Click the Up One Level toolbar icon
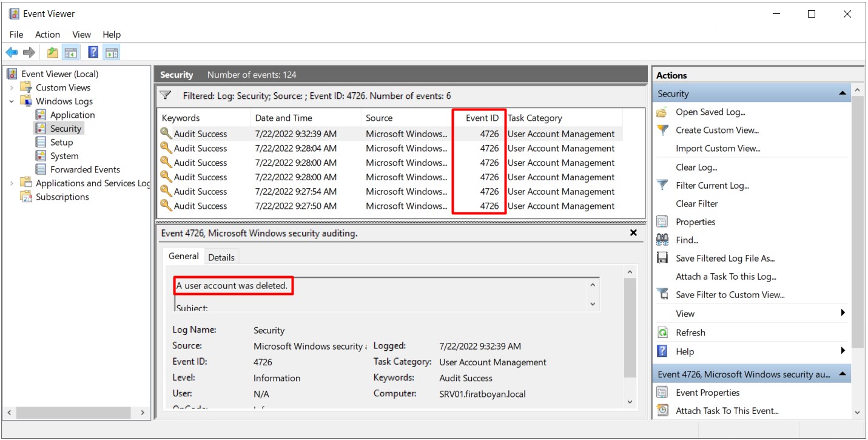 (53, 53)
